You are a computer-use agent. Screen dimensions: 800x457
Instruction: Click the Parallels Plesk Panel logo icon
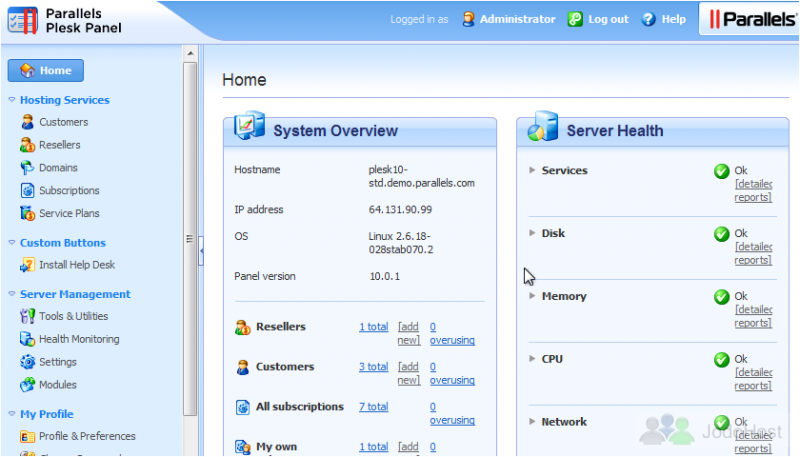coord(22,20)
